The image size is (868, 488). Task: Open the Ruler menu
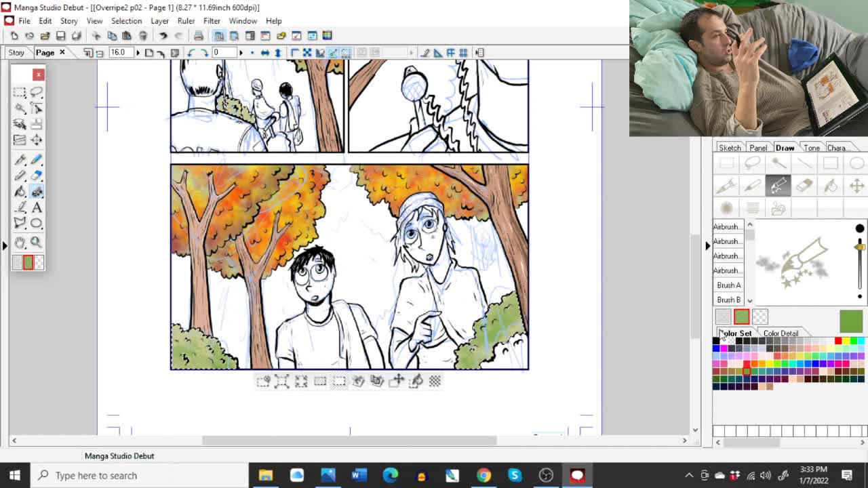[186, 21]
